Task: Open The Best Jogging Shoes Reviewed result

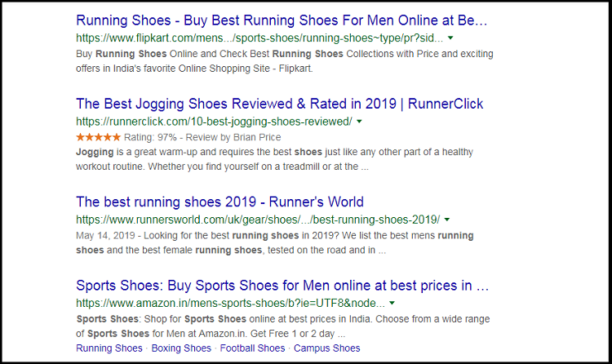Action: point(279,104)
